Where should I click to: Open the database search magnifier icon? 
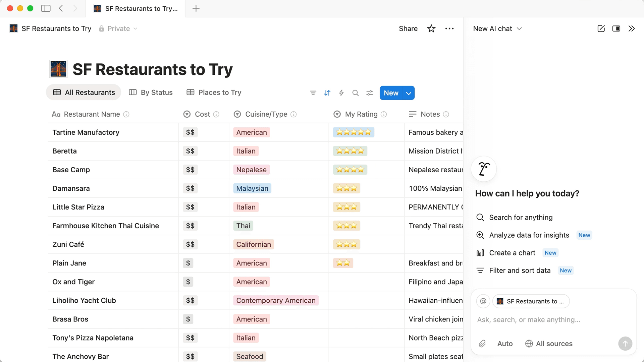tap(356, 93)
